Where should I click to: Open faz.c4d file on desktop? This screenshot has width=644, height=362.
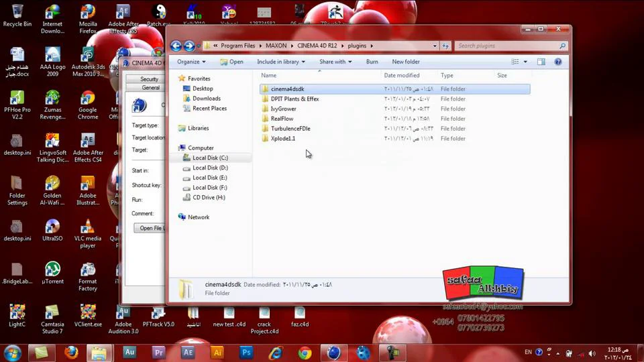coord(300,317)
